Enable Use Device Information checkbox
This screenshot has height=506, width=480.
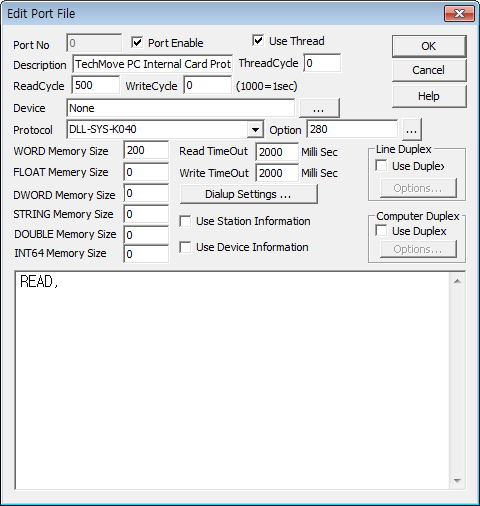pyautogui.click(x=185, y=247)
